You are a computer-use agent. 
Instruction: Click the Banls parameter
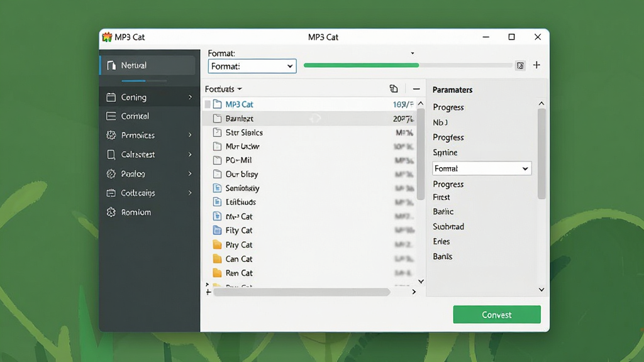[x=443, y=256]
